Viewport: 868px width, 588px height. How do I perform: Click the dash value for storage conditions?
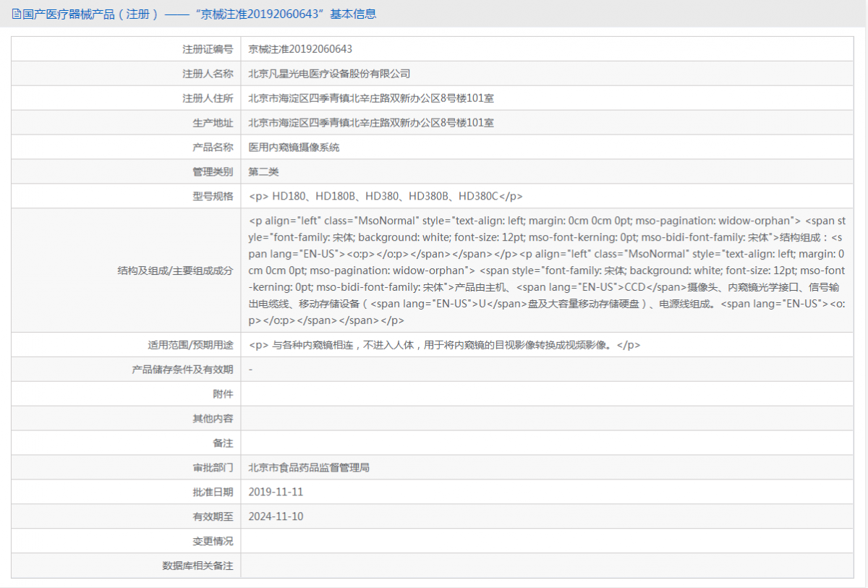coord(250,370)
